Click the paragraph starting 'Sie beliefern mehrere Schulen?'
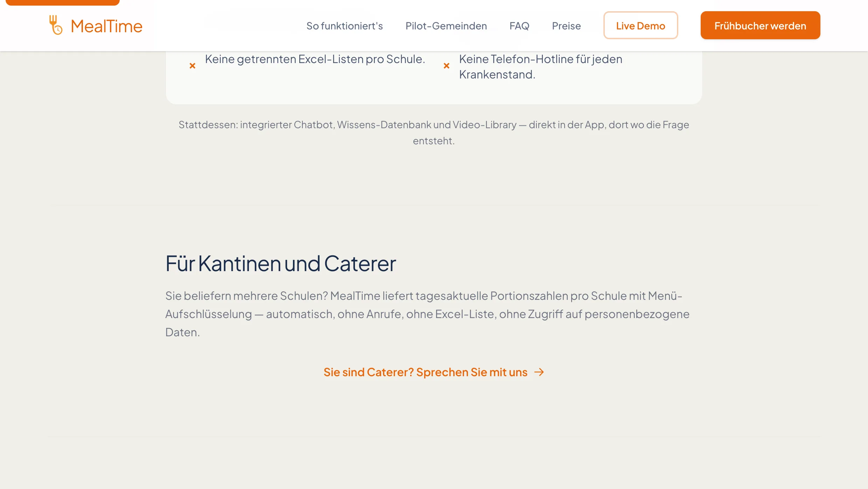The image size is (868, 489). point(427,314)
